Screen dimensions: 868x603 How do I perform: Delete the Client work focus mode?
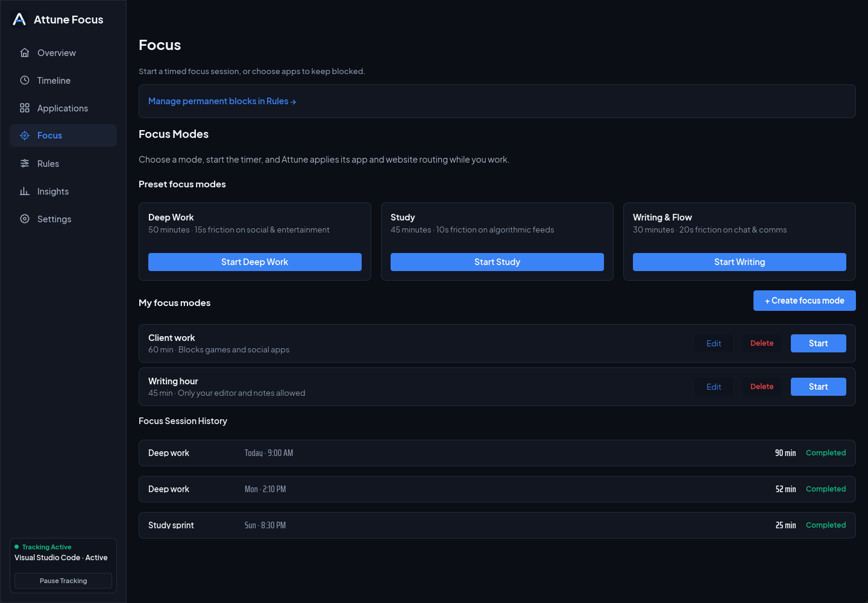click(x=762, y=343)
